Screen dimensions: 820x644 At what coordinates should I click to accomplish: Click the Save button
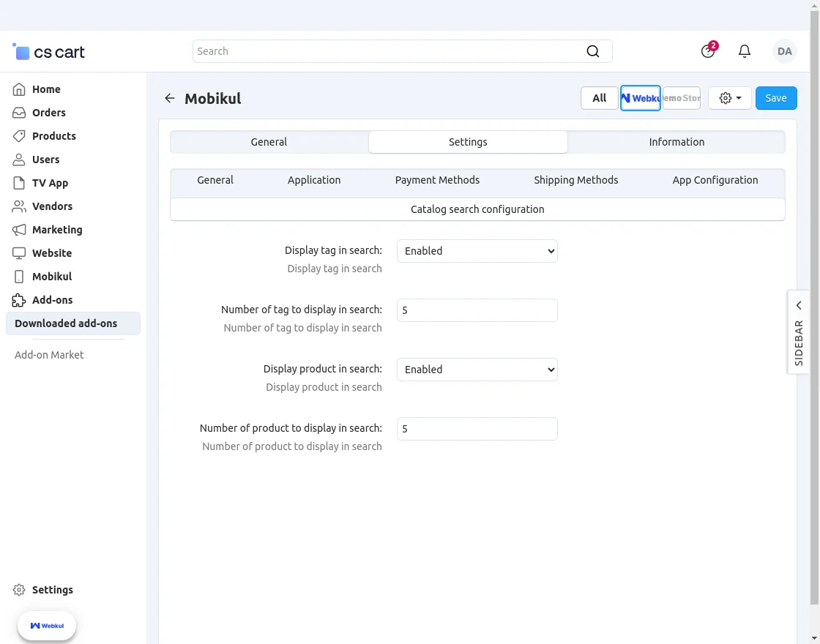pos(775,98)
